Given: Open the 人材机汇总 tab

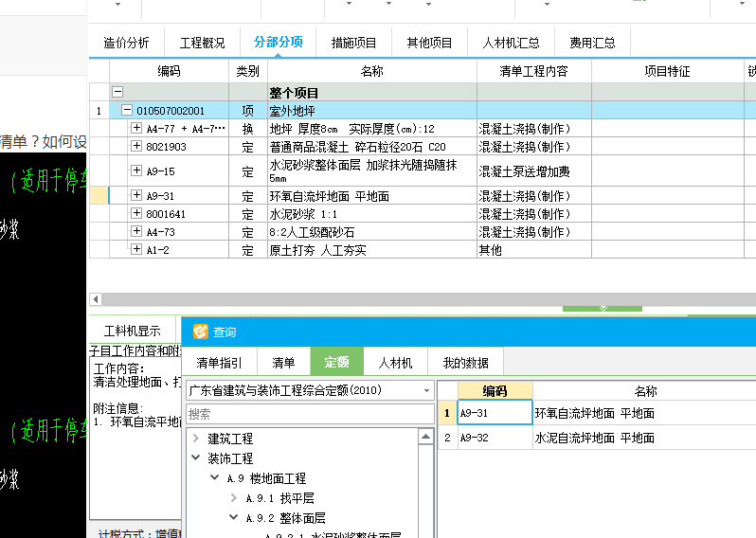Looking at the screenshot, I should coord(511,43).
